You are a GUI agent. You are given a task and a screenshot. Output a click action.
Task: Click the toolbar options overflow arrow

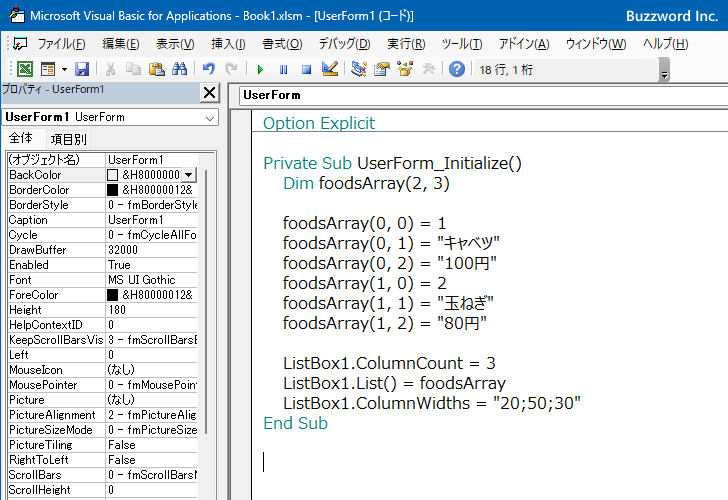coord(664,70)
